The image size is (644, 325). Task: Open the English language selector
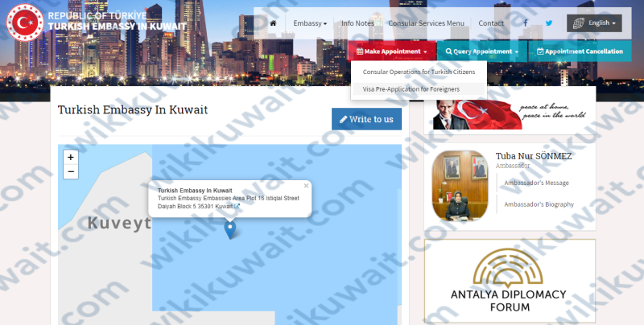click(x=594, y=23)
